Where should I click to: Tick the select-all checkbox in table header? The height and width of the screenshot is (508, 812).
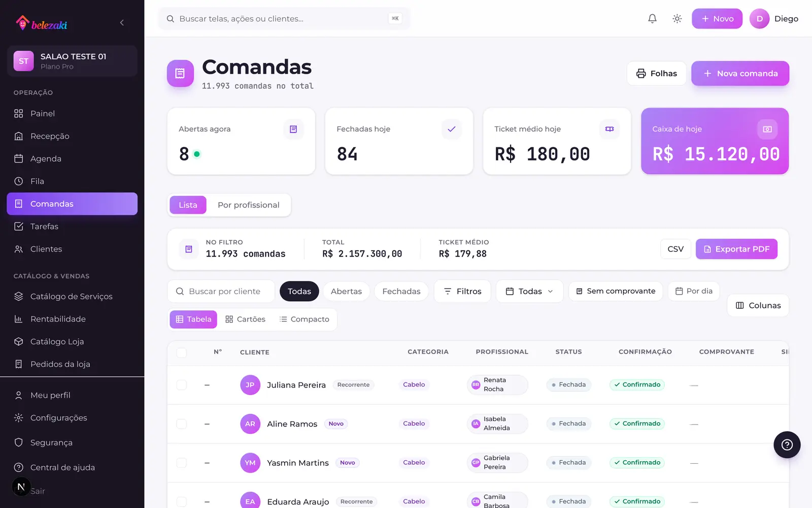[182, 352]
